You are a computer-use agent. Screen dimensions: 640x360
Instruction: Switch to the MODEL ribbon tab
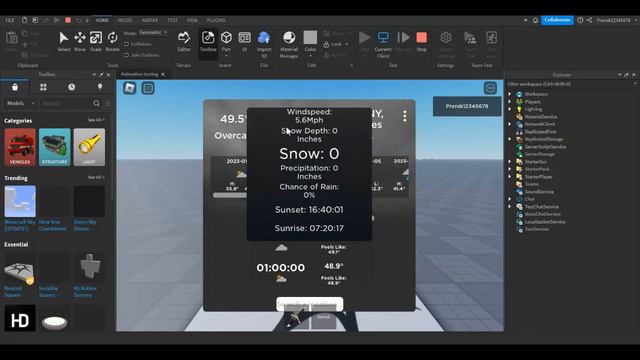pyautogui.click(x=125, y=20)
